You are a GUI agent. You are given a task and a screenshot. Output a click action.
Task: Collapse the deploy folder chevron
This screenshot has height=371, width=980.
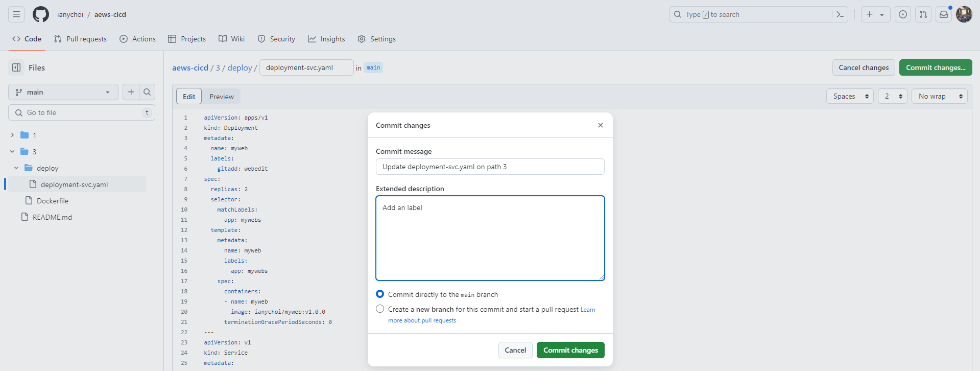coord(16,168)
